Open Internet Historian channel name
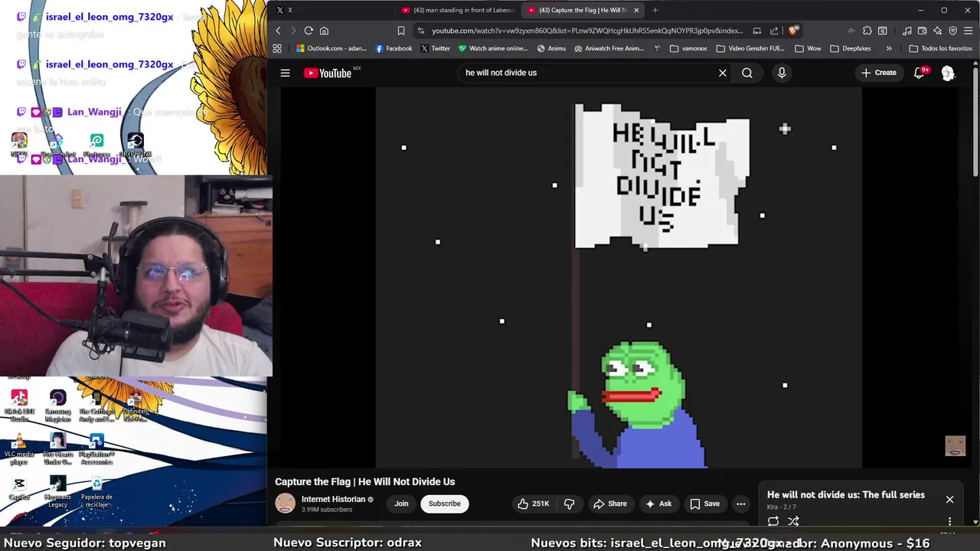 tap(333, 499)
